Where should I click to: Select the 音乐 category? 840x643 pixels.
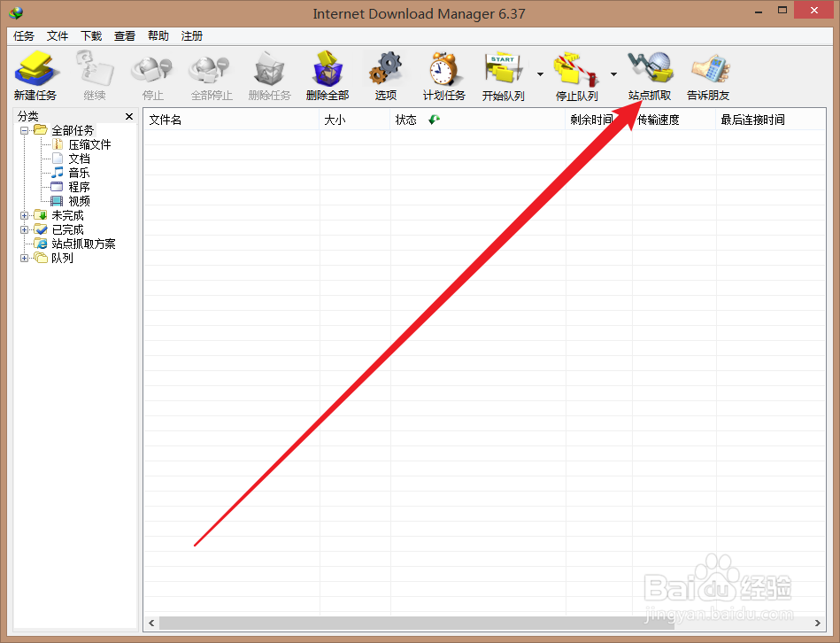tap(80, 173)
